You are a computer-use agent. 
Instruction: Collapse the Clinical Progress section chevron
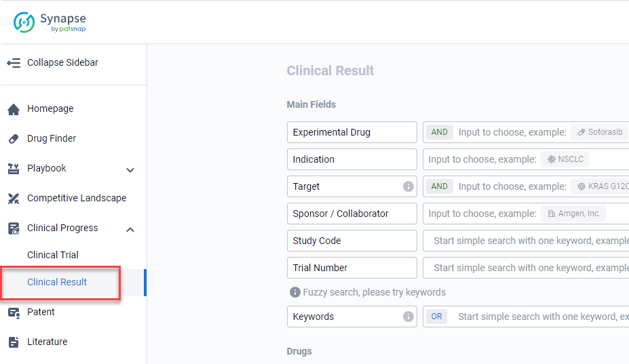[x=130, y=229]
